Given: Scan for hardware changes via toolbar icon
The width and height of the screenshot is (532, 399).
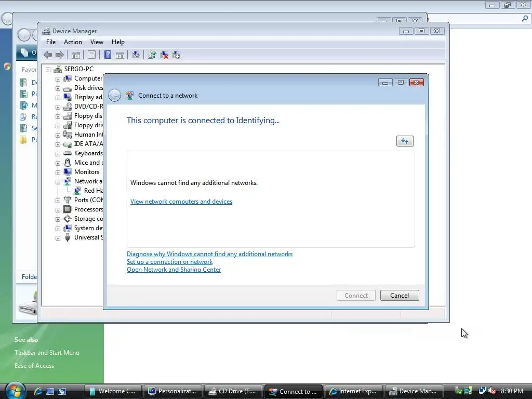Looking at the screenshot, I should click(136, 55).
